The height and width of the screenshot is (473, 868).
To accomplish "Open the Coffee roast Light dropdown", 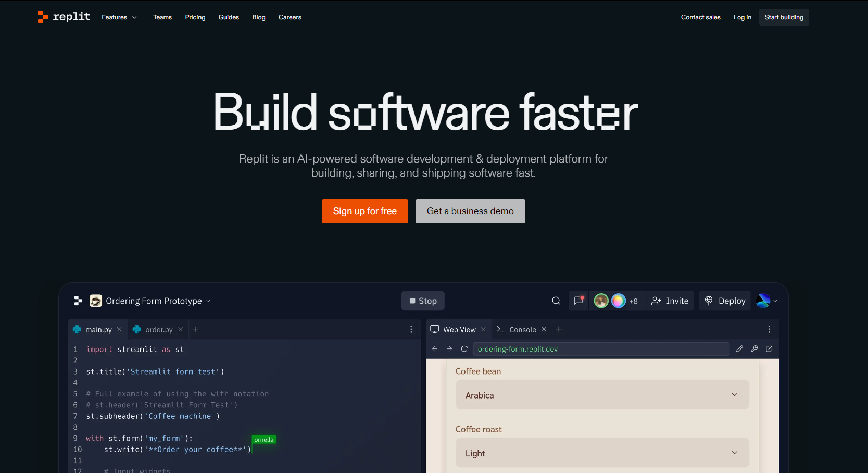I will pyautogui.click(x=602, y=453).
